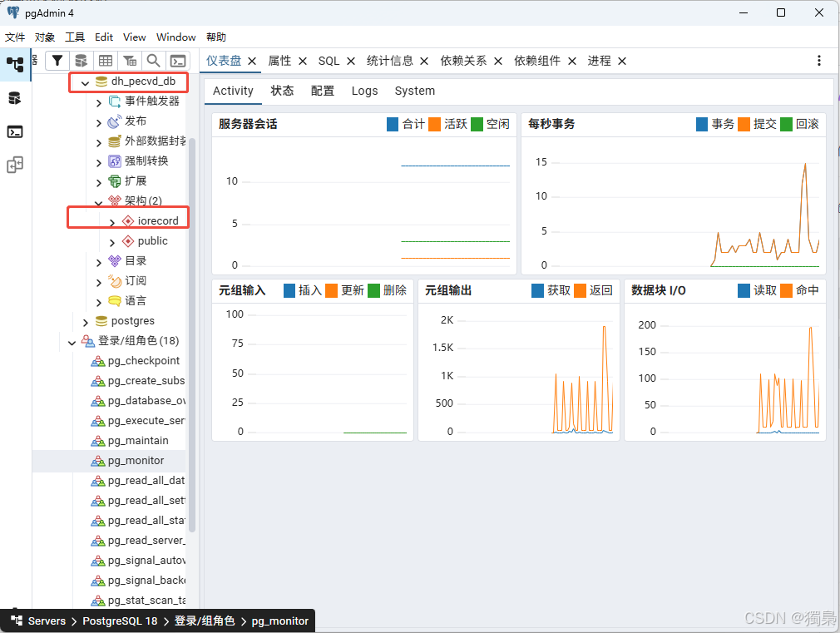840x633 pixels.
Task: Click the 目录 catalogs icon
Action: [x=115, y=261]
